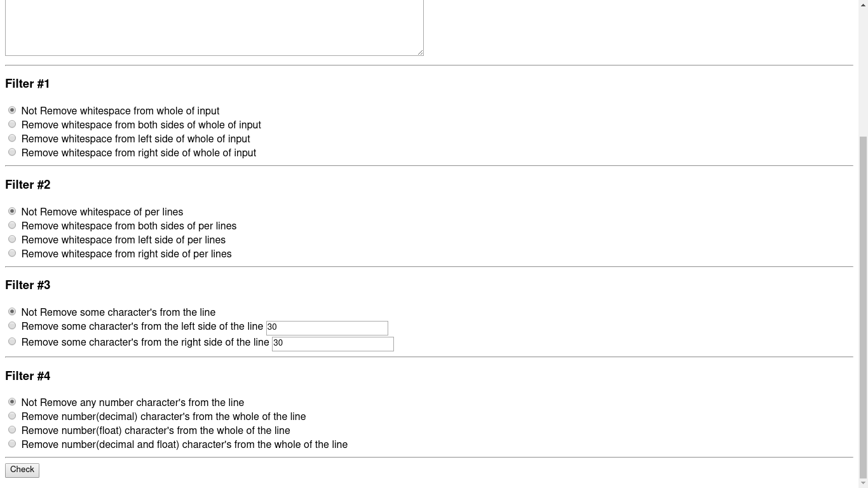Viewport: 868px width, 488px height.
Task: Select "Not Remove any number character's from the line"
Action: click(12, 402)
